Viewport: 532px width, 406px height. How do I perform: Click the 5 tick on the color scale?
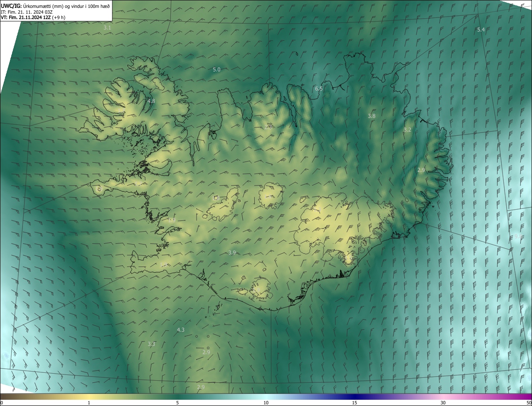[177, 403]
